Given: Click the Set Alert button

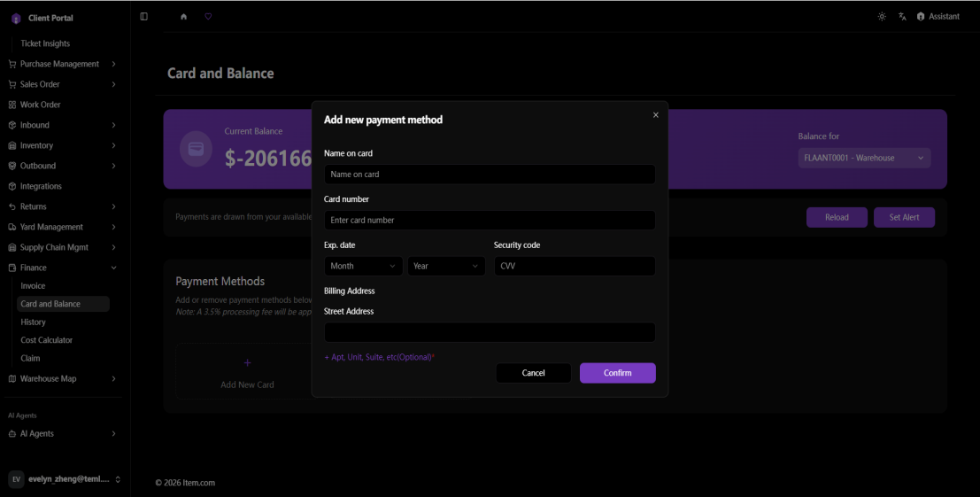Looking at the screenshot, I should point(905,218).
